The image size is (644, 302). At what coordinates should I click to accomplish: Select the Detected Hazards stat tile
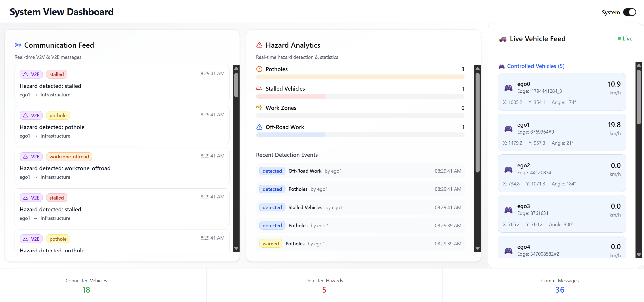tap(324, 285)
